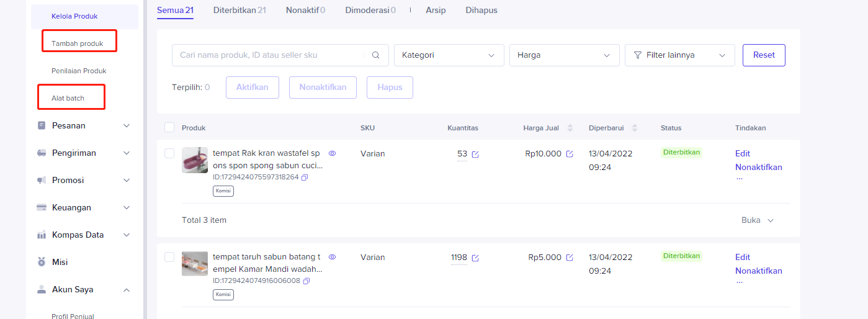Copy product ID 1729424075597318264
This screenshot has width=868, height=319.
click(305, 177)
